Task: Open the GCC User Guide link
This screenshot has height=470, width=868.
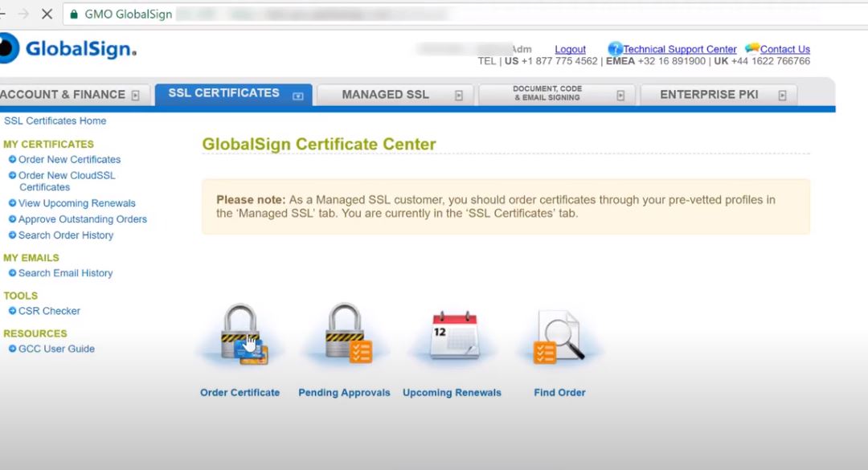Action: click(x=56, y=349)
